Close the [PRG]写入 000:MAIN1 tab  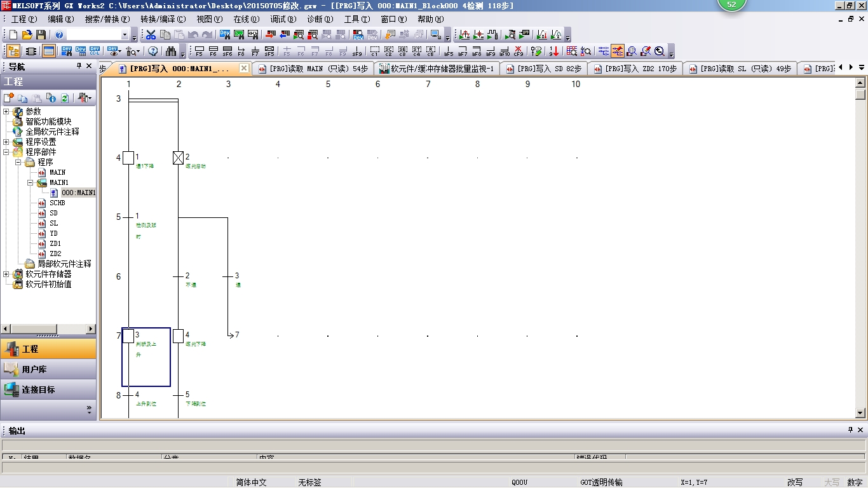[x=243, y=68]
